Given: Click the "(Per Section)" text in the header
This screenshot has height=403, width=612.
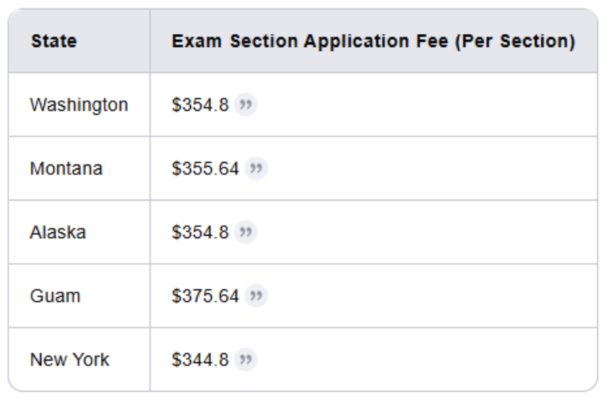Looking at the screenshot, I should click(x=515, y=41).
